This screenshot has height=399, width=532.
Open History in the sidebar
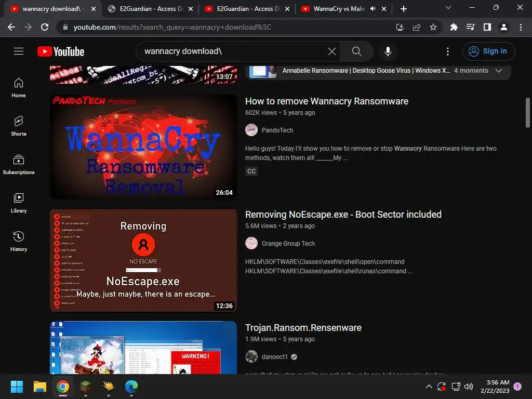coord(19,241)
